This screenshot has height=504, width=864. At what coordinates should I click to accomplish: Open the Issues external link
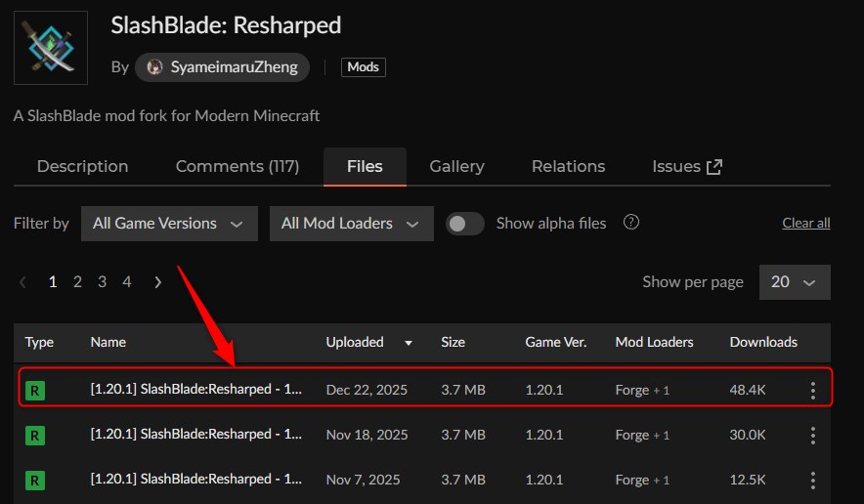click(x=687, y=166)
